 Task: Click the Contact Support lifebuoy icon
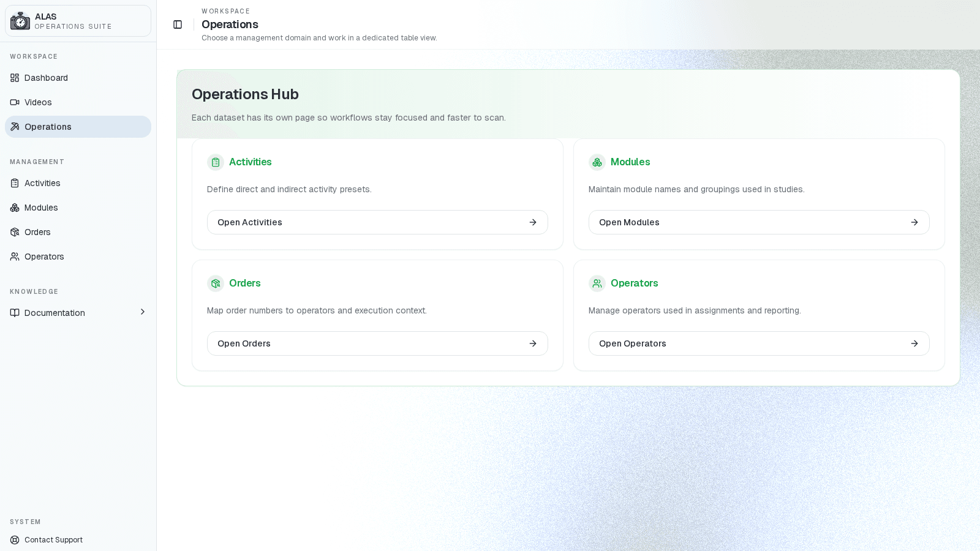pos(15,540)
